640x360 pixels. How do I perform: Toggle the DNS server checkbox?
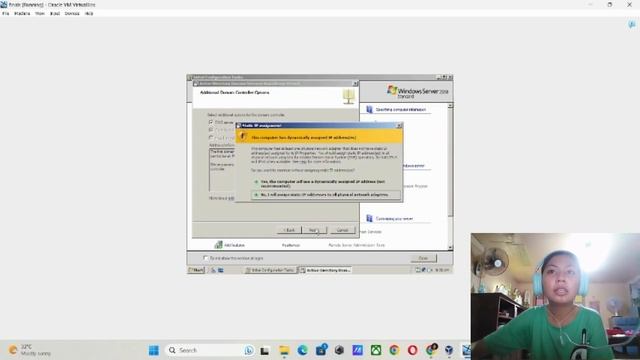click(x=211, y=122)
